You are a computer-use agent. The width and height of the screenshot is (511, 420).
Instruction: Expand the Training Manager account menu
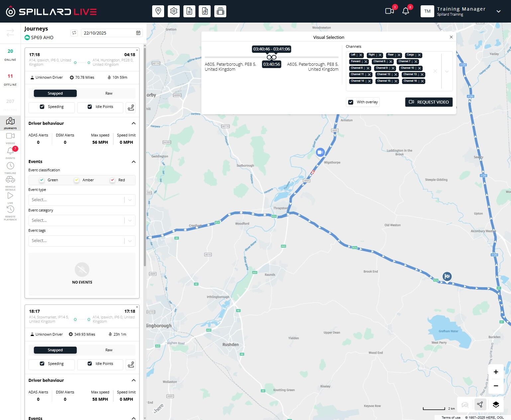click(498, 11)
